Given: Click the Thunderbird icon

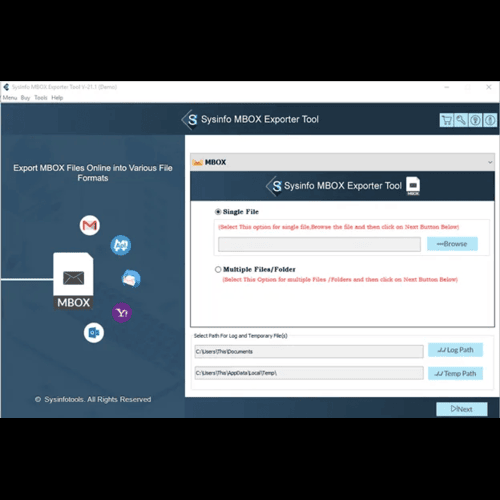Looking at the screenshot, I should (x=131, y=279).
